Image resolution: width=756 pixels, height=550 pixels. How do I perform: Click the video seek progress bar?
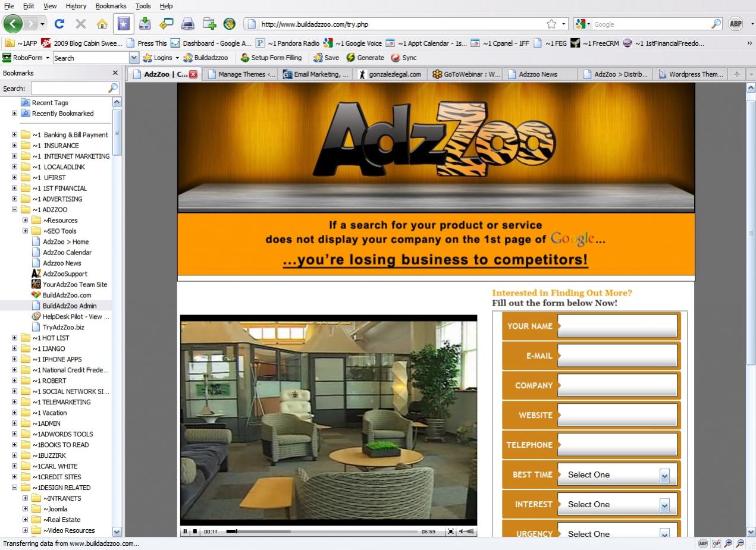pyautogui.click(x=322, y=532)
